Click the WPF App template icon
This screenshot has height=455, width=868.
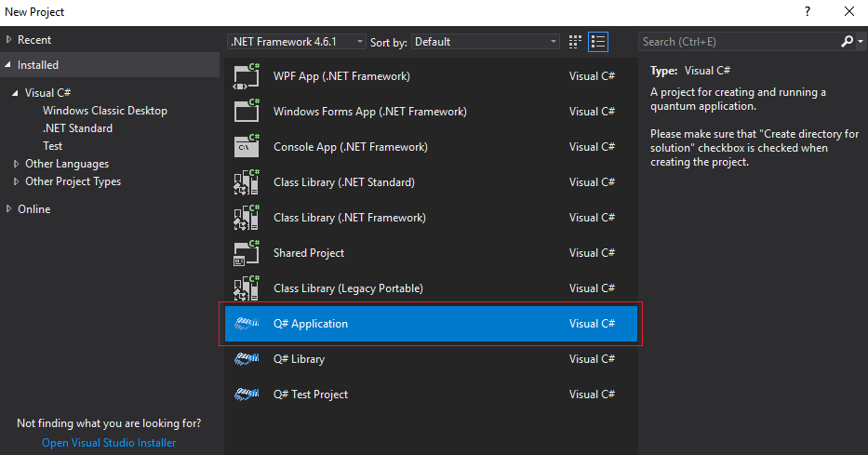point(247,76)
